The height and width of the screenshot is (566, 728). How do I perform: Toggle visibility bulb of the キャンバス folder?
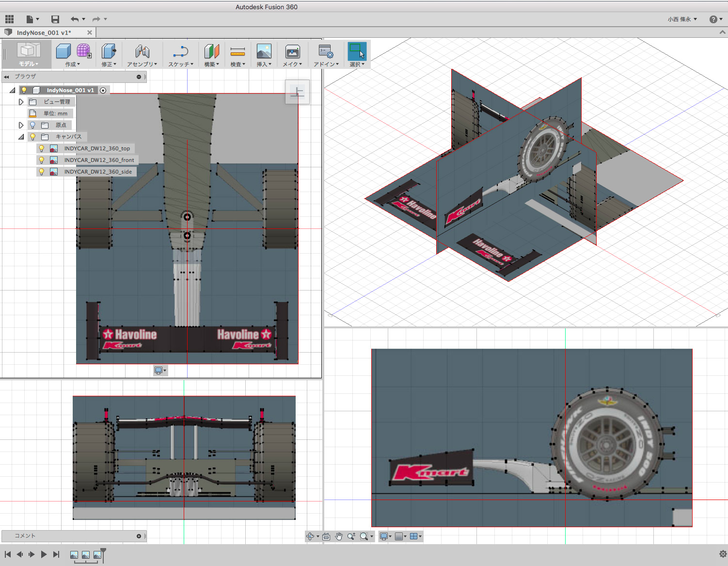coord(33,137)
